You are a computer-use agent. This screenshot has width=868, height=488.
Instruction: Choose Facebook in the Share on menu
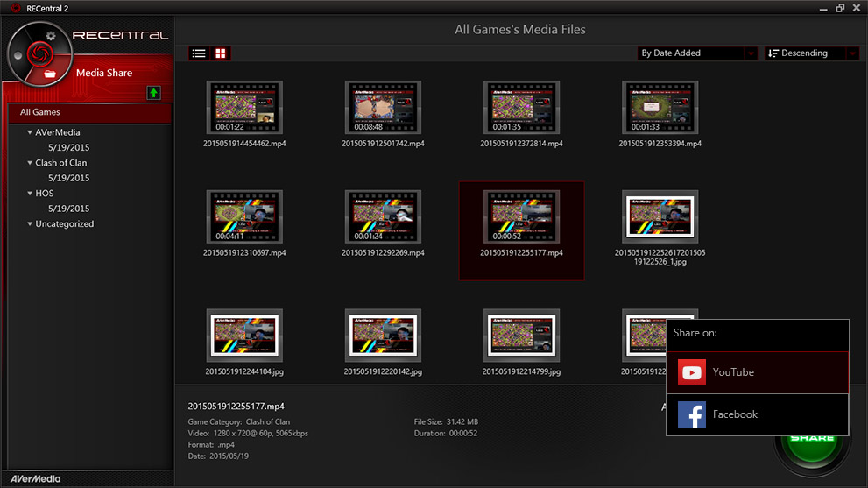pos(758,414)
